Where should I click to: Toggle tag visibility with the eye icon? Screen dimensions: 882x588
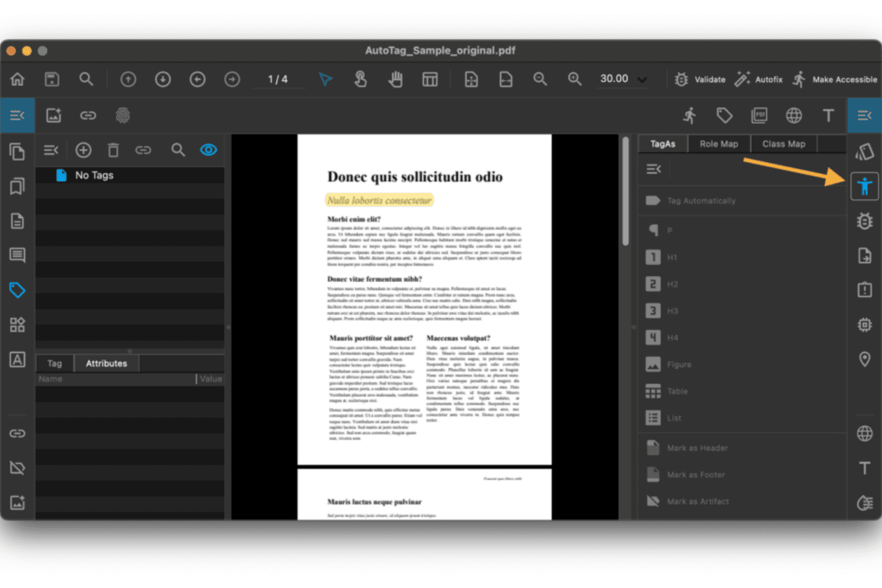tap(209, 150)
